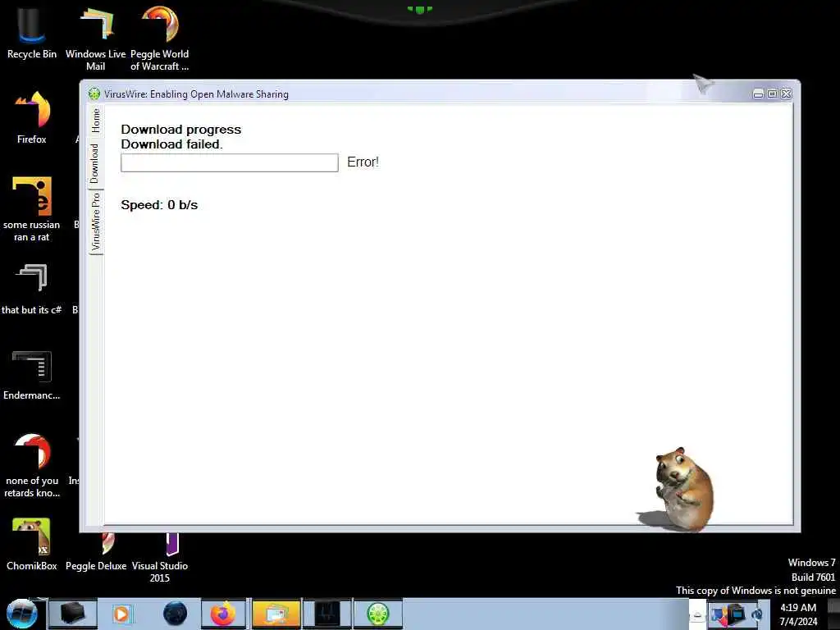Click the 'Error!' status text
Viewport: 840px width, 630px height.
tap(363, 162)
